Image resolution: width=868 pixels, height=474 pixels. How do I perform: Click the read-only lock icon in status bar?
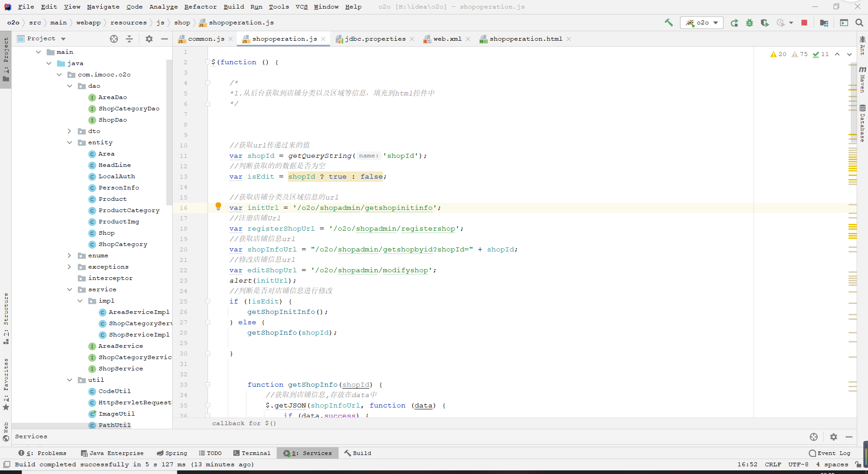(858, 465)
